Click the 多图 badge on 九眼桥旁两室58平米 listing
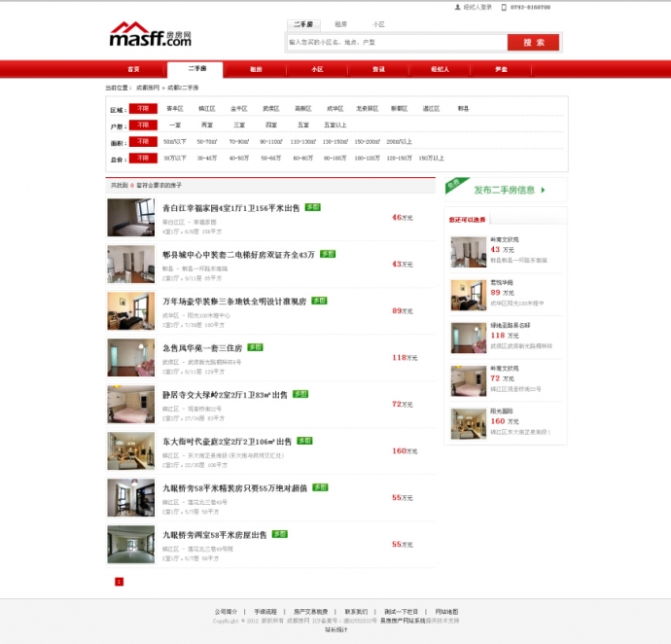This screenshot has height=644, width=671. 280,534
